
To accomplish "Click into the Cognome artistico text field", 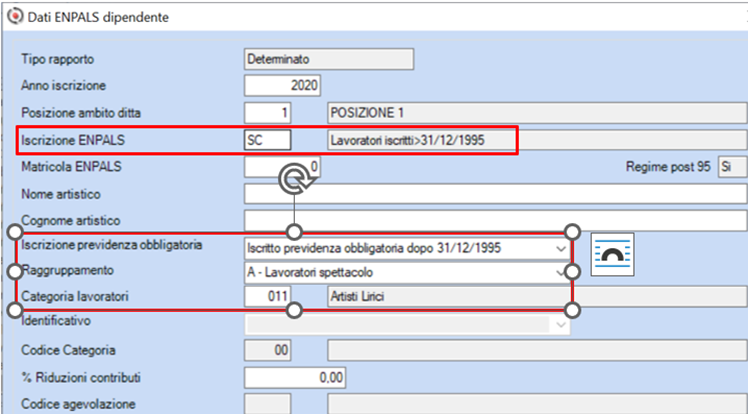I will [x=496, y=221].
